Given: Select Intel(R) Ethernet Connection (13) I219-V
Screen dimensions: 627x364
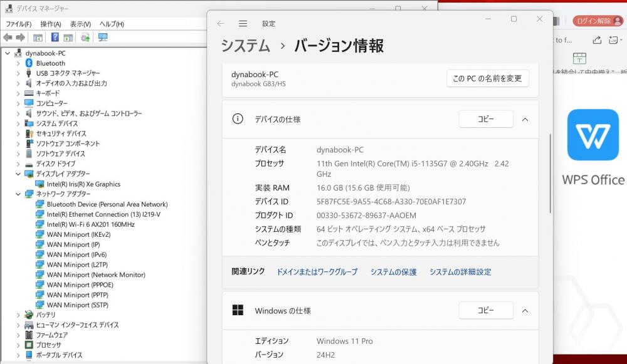Looking at the screenshot, I should click(103, 214).
